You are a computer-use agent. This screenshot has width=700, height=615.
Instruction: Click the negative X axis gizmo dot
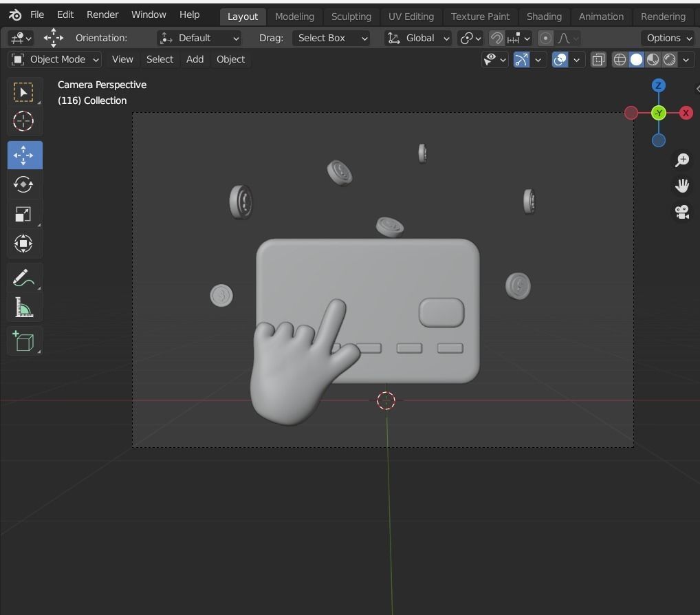pos(631,113)
